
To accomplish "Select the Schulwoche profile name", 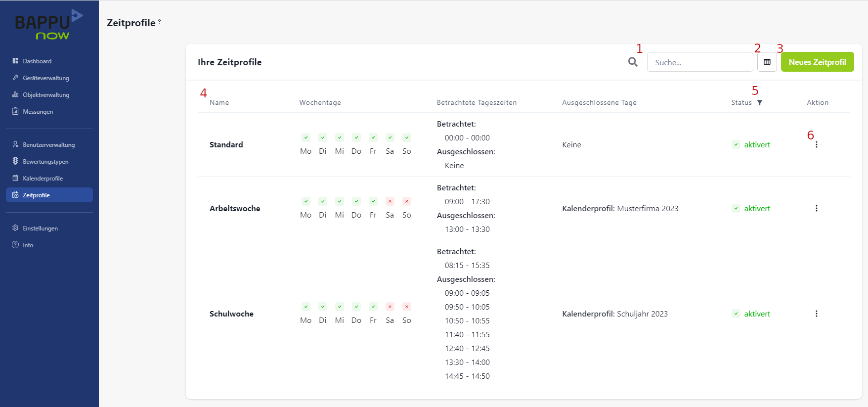I will pos(231,314).
